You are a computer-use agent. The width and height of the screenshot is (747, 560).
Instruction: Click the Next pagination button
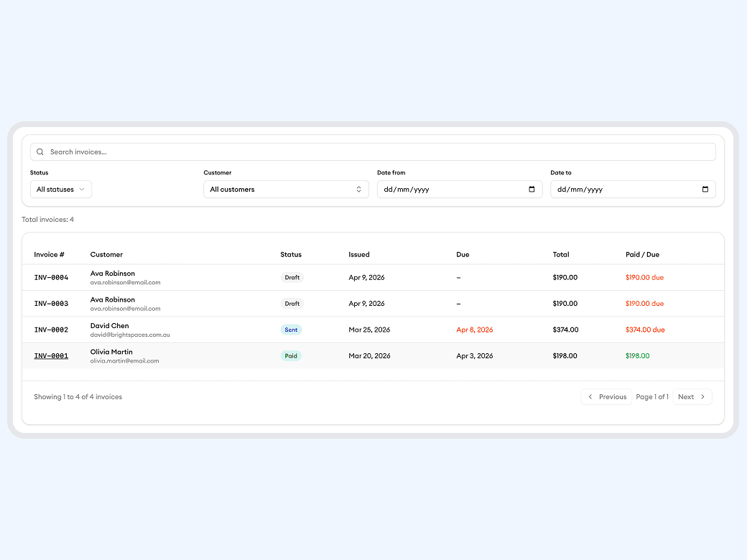pyautogui.click(x=691, y=396)
